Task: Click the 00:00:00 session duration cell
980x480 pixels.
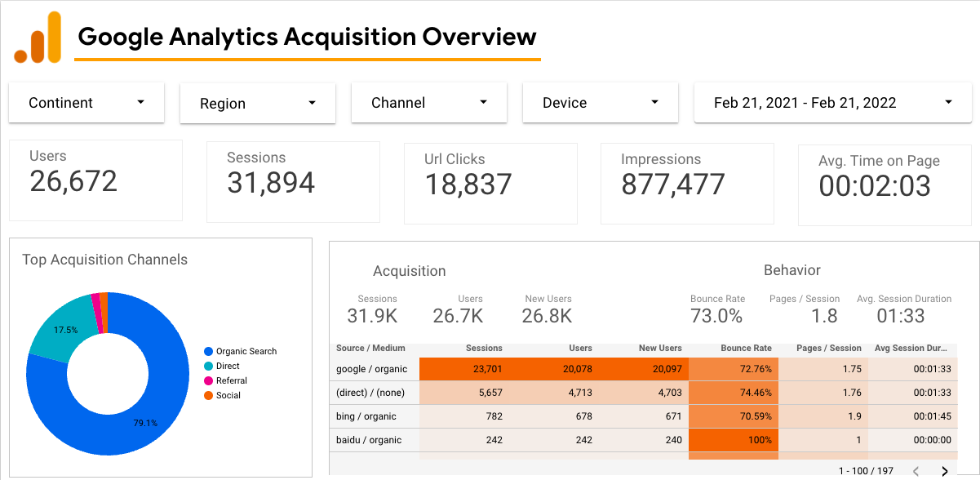Action: tap(913, 440)
